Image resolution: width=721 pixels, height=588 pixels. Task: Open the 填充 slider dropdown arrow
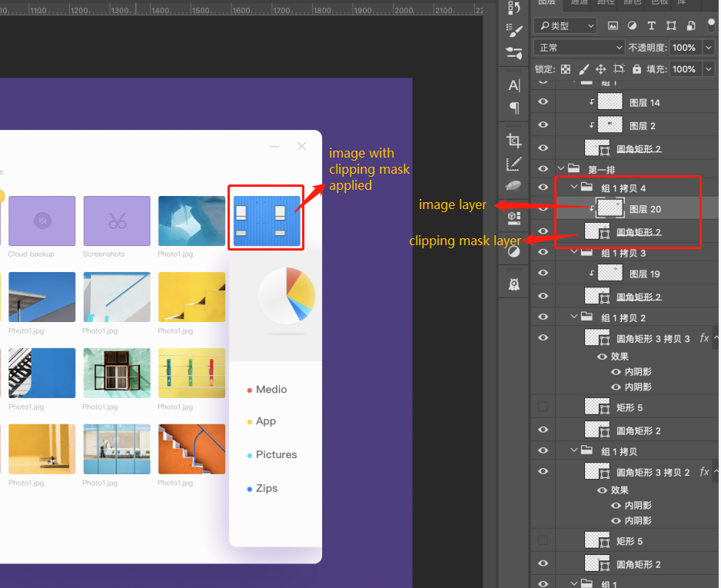coord(709,69)
